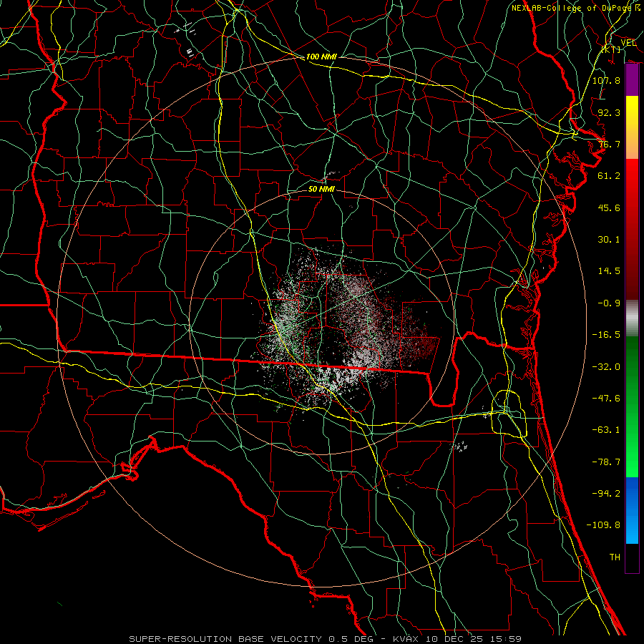Pick the purple segment of the color bar
The height and width of the screenshot is (644, 644).
click(632, 79)
